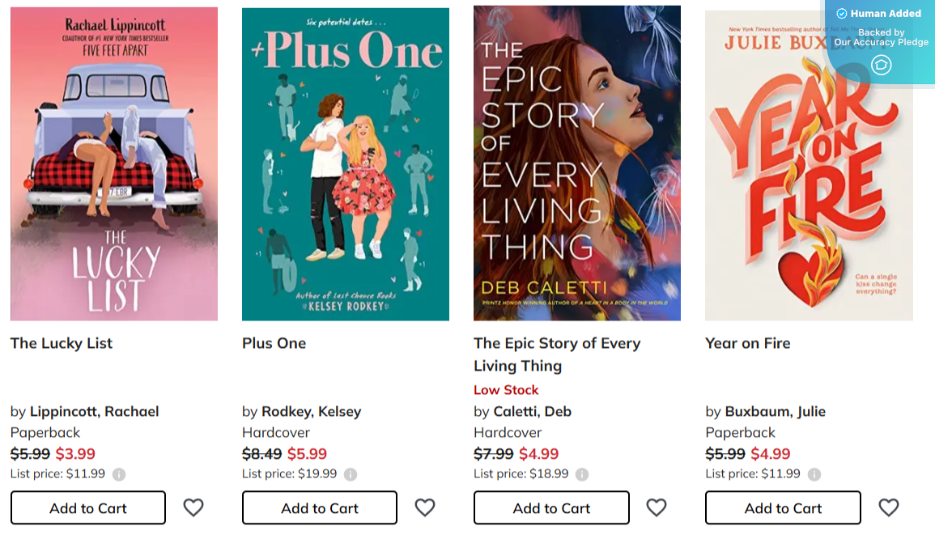The image size is (935, 560).
Task: Add The Lucky List to cart
Action: pyautogui.click(x=87, y=507)
